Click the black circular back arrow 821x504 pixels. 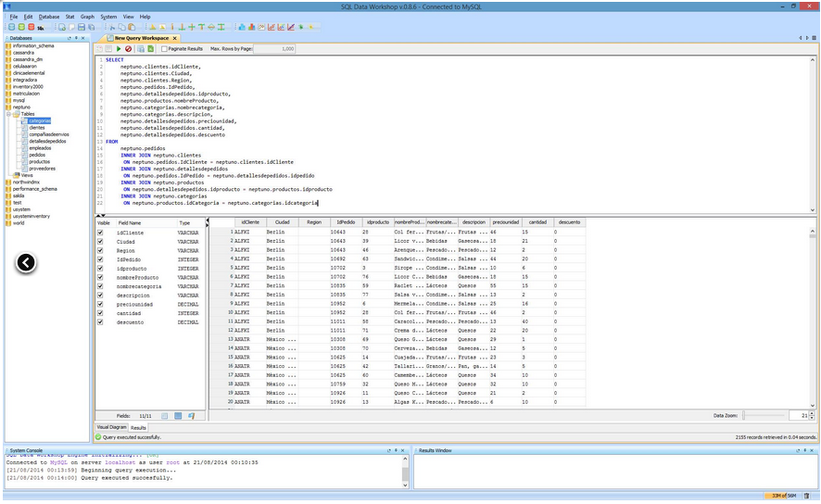tap(26, 263)
